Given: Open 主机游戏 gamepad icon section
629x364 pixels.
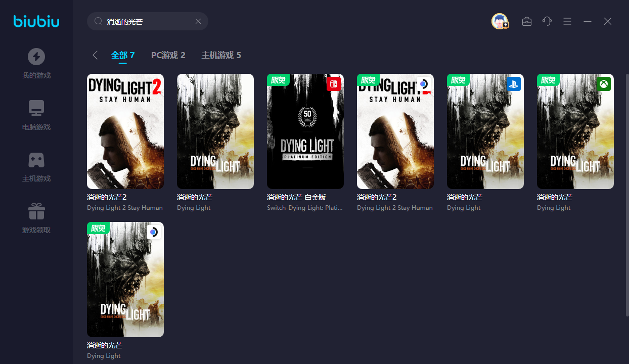Looking at the screenshot, I should (36, 160).
